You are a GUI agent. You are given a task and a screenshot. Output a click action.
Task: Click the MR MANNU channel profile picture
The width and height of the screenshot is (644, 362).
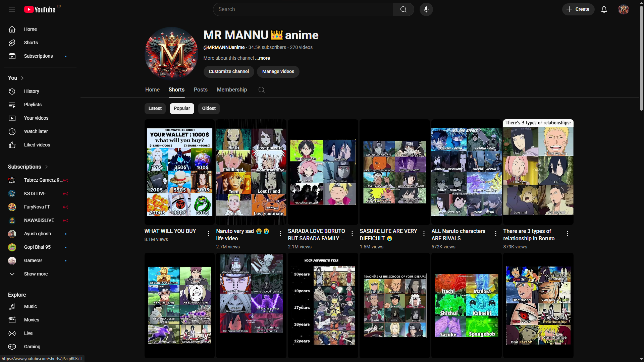171,54
